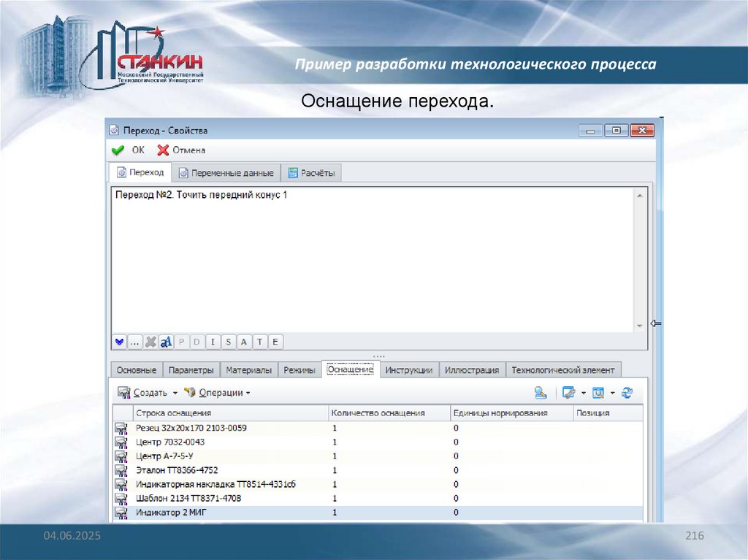
Task: Click the grey X delete icon in editor toolbar
Action: pyautogui.click(x=150, y=342)
